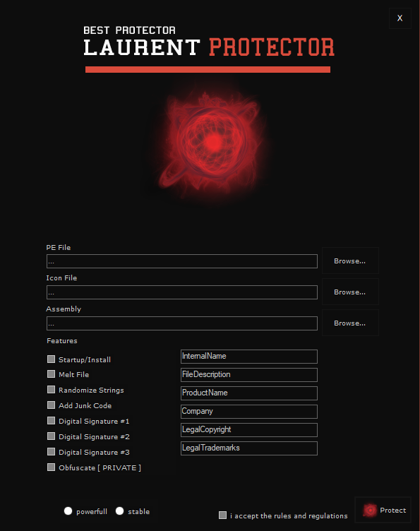Click the BEST PROTECTOR tagline text
This screenshot has height=531, width=420.
click(x=129, y=30)
